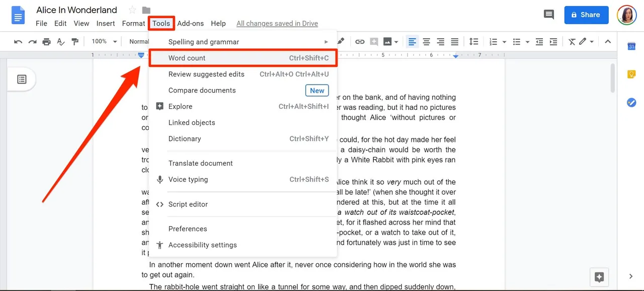Select Translate document

point(243,163)
